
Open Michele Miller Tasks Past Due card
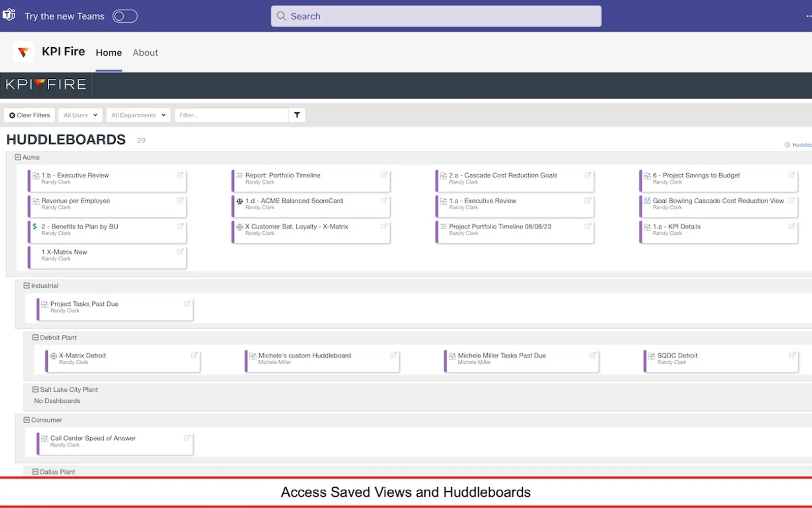click(522, 361)
